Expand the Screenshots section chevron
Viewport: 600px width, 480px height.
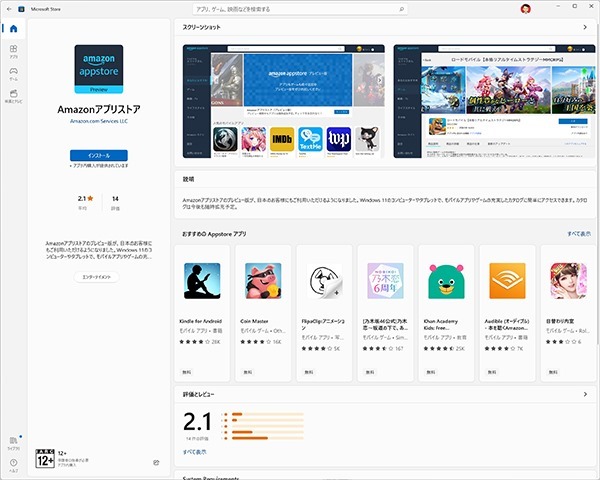584,28
